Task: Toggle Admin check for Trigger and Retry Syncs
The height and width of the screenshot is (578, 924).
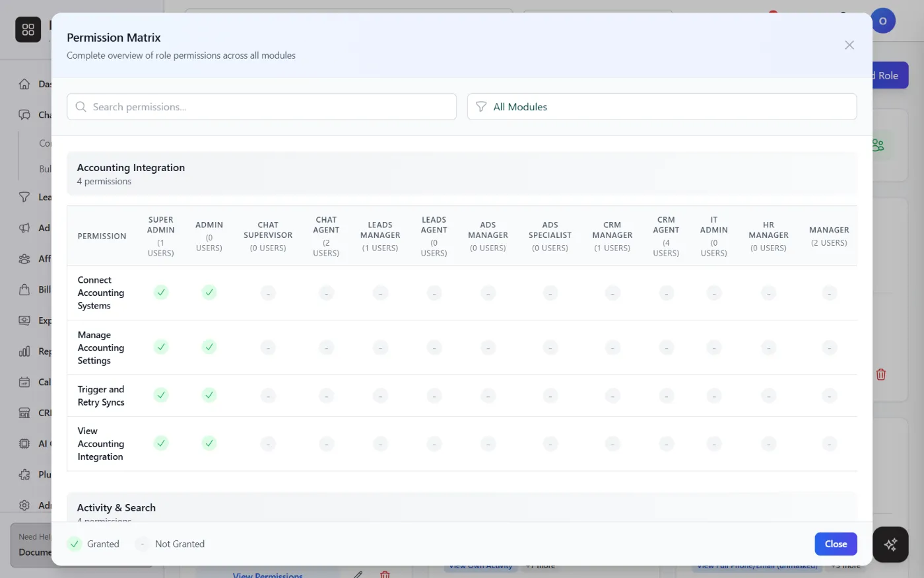Action: 209,395
